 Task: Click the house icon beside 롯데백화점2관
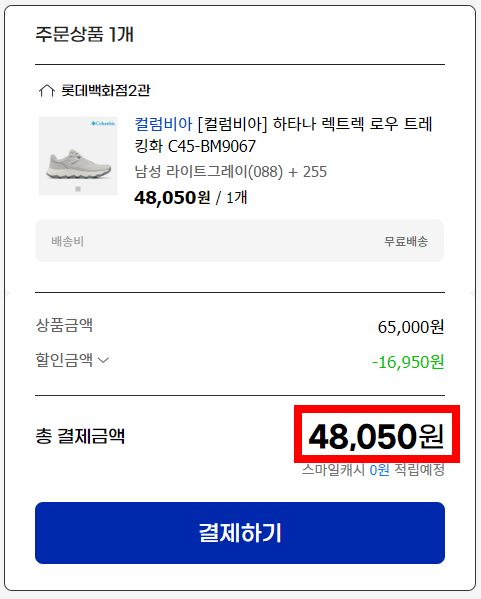(x=47, y=91)
